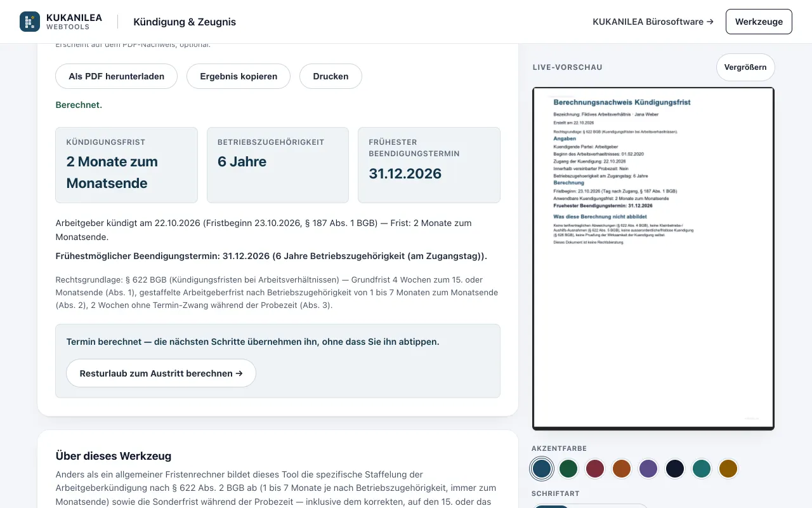This screenshot has height=508, width=812.
Task: Click the PDF live preview thumbnail
Action: tap(653, 258)
